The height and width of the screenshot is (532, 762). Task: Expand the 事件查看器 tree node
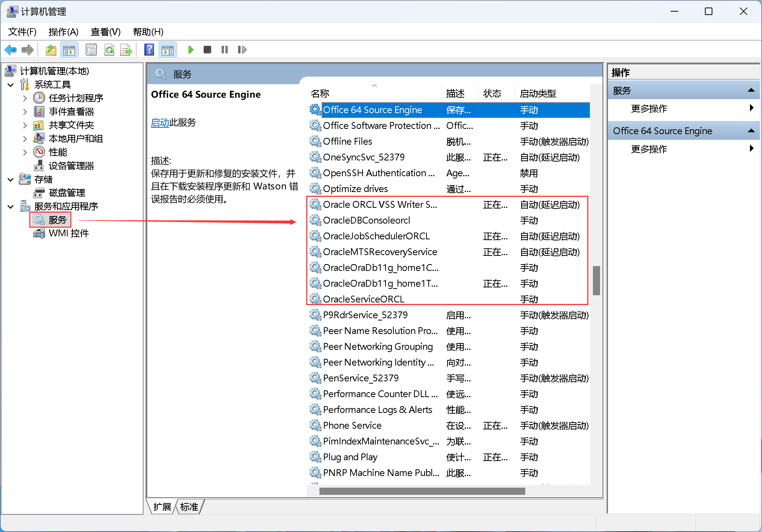click(24, 111)
